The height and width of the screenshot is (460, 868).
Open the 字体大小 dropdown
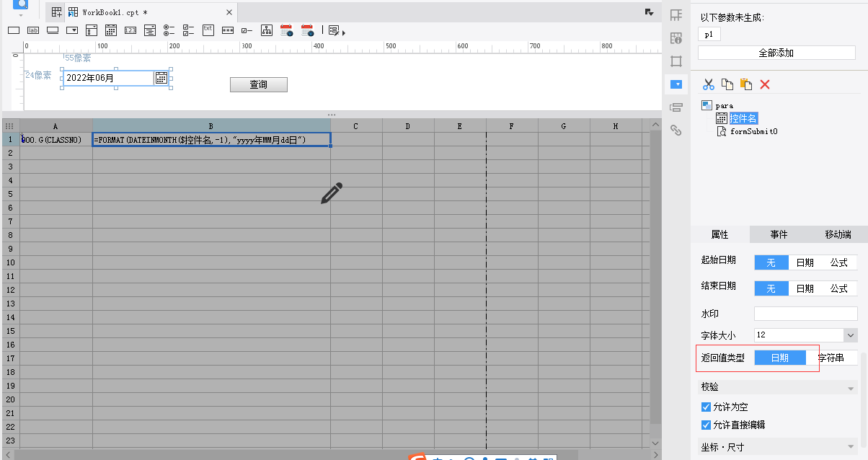tap(850, 335)
